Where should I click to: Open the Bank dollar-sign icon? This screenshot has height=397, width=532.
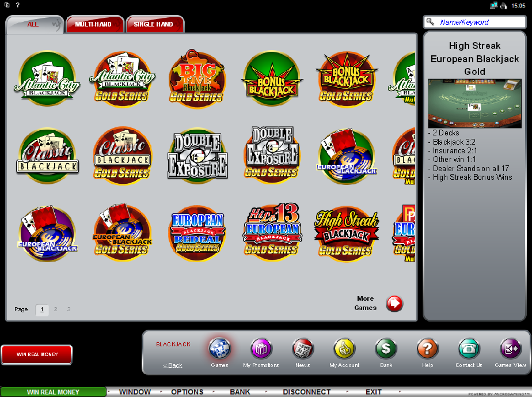[x=386, y=349]
